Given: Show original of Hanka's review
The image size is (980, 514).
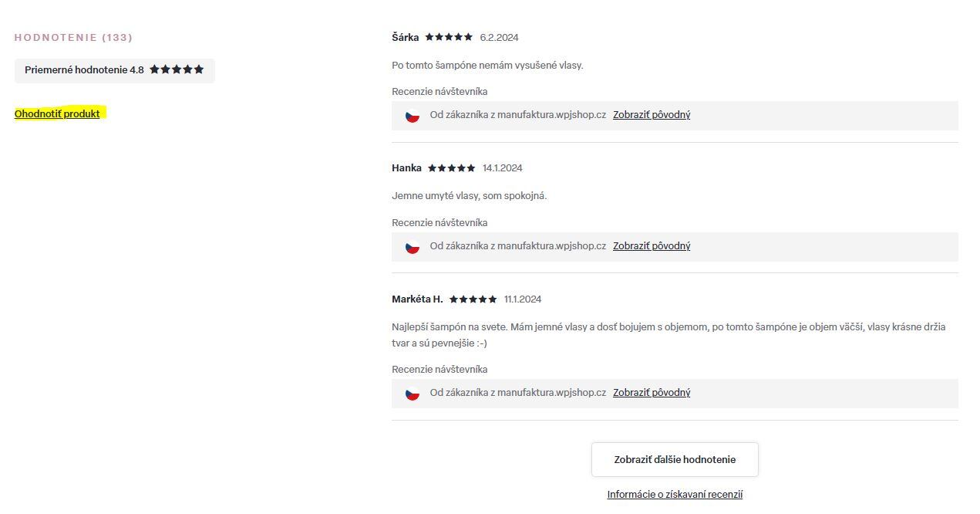Looking at the screenshot, I should tap(652, 246).
